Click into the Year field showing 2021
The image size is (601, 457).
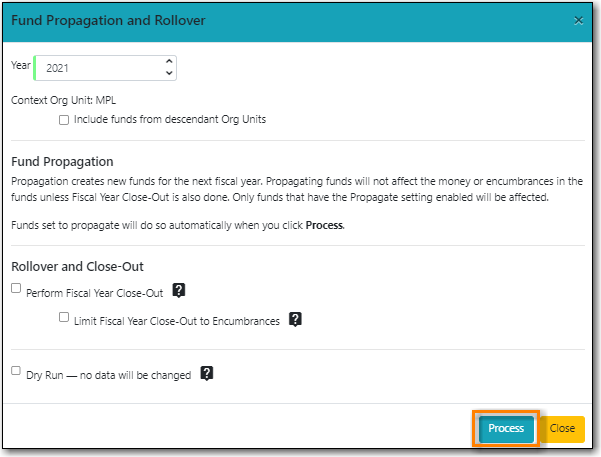[95, 68]
